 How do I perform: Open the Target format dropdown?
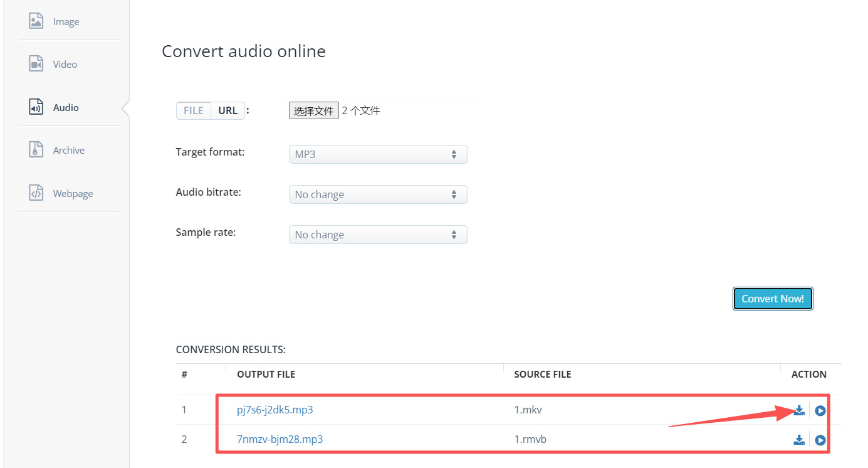point(378,154)
